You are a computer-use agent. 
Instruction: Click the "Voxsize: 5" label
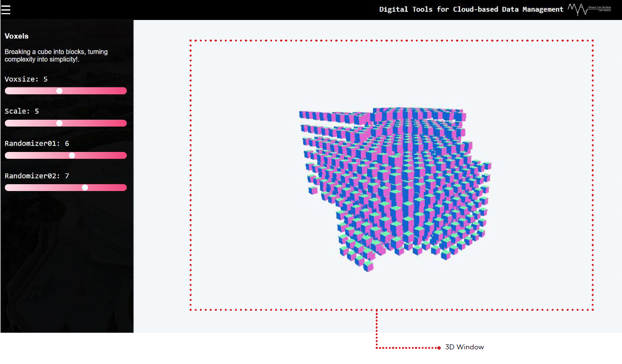coord(26,79)
